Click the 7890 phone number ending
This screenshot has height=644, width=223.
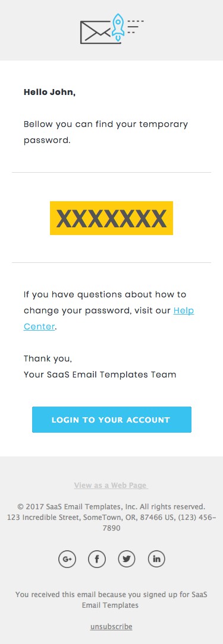point(112,528)
